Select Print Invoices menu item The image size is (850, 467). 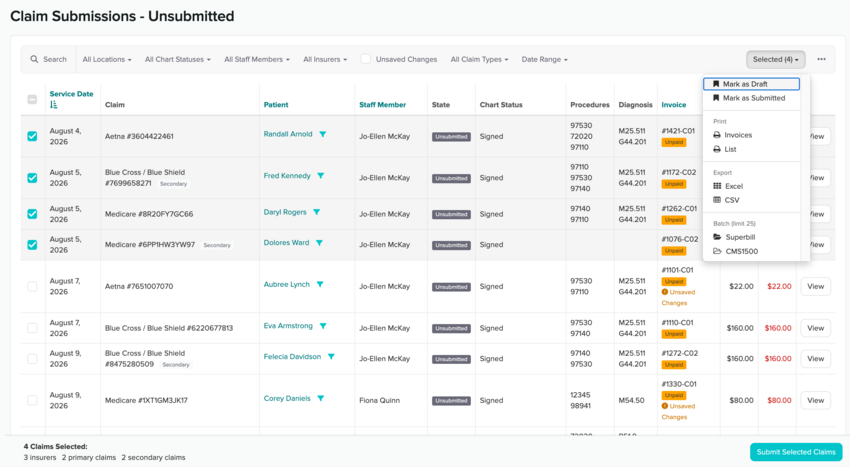[751, 135]
